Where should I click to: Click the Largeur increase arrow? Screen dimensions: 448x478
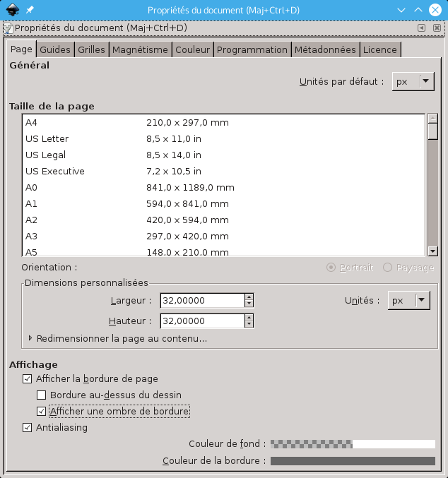pyautogui.click(x=249, y=297)
